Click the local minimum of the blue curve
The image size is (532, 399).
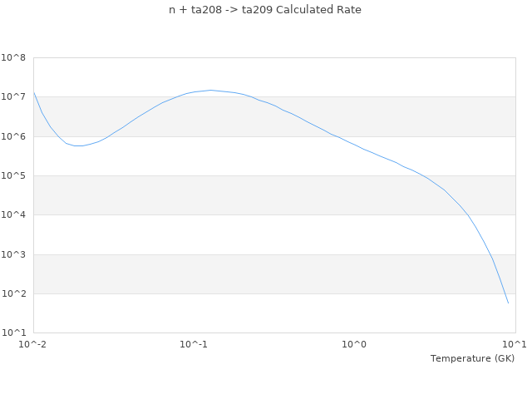point(78,146)
